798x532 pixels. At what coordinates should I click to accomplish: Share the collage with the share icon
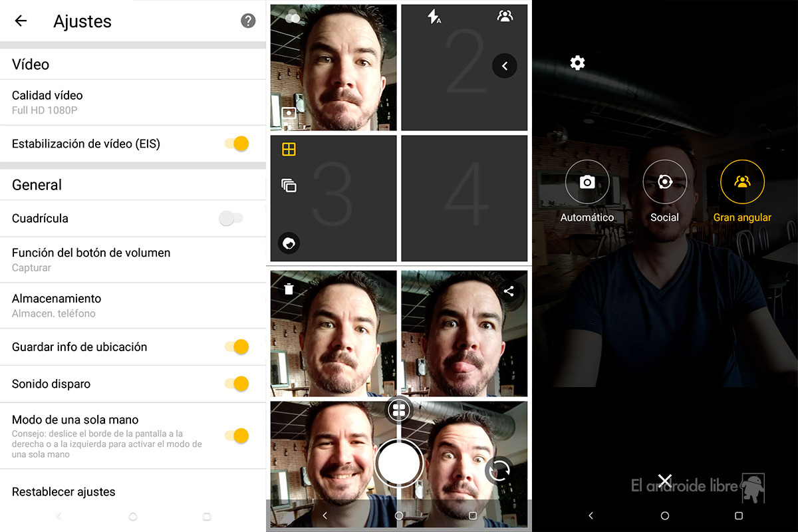[x=509, y=291]
